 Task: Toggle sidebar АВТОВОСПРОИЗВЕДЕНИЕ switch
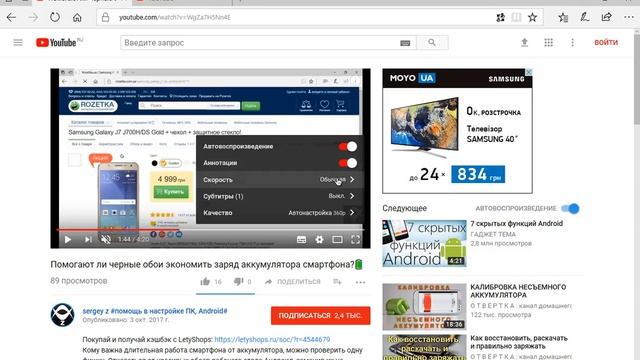(570, 209)
